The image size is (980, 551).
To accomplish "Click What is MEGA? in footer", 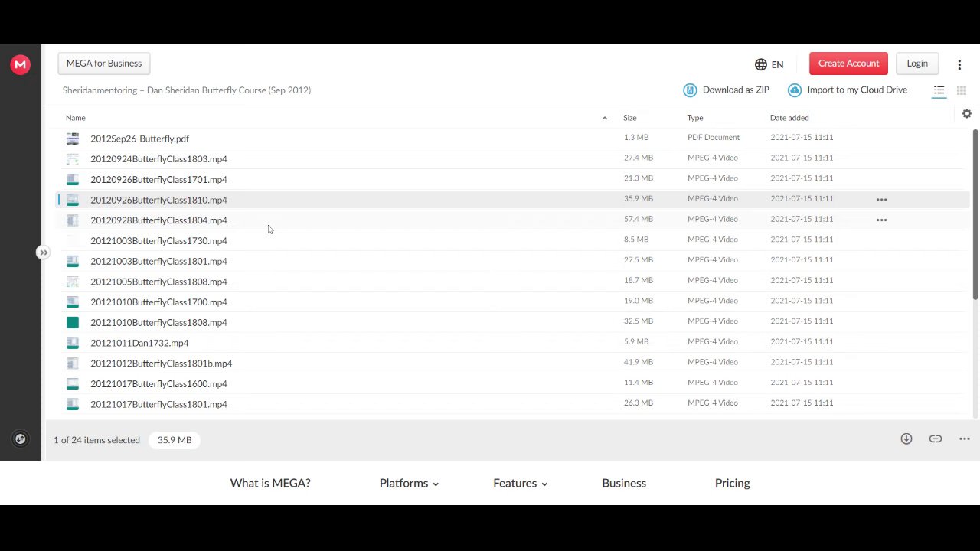I will coord(270,483).
